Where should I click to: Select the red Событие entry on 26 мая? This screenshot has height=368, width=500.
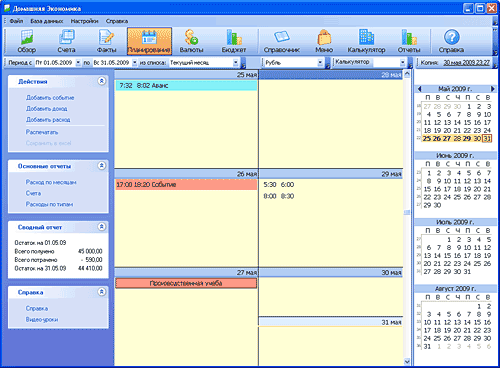coord(186,185)
